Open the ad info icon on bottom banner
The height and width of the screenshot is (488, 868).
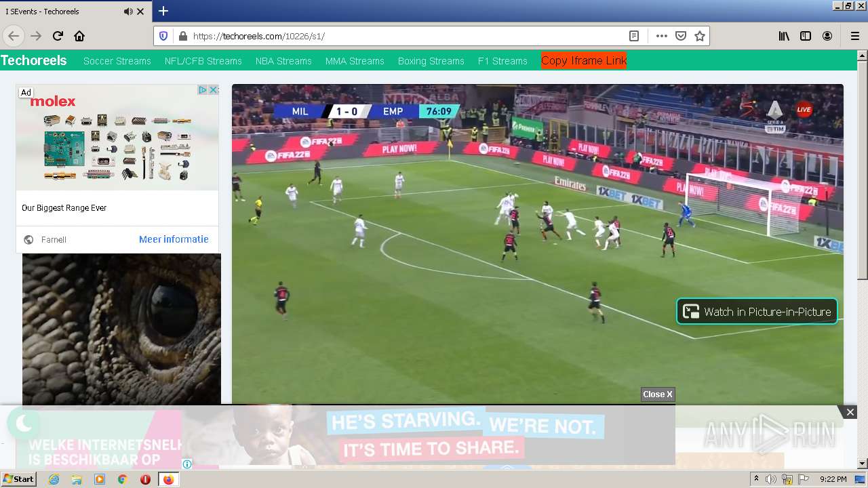point(187,464)
